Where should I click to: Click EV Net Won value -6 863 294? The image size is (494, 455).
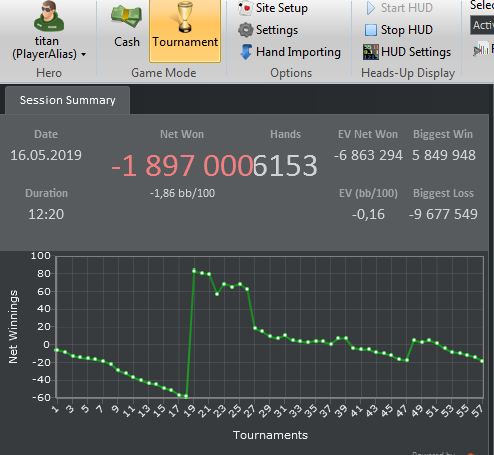tap(368, 155)
